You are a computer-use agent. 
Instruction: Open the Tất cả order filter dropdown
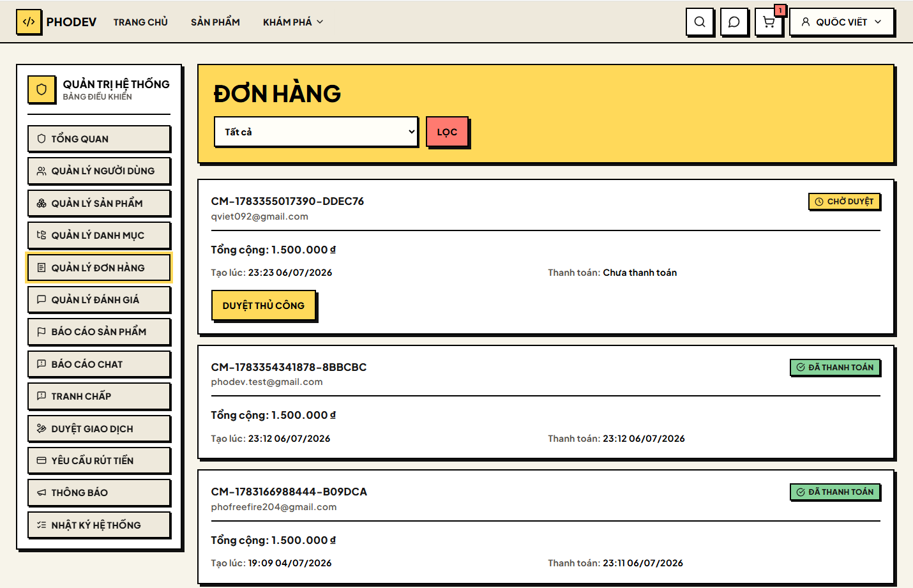tap(316, 132)
